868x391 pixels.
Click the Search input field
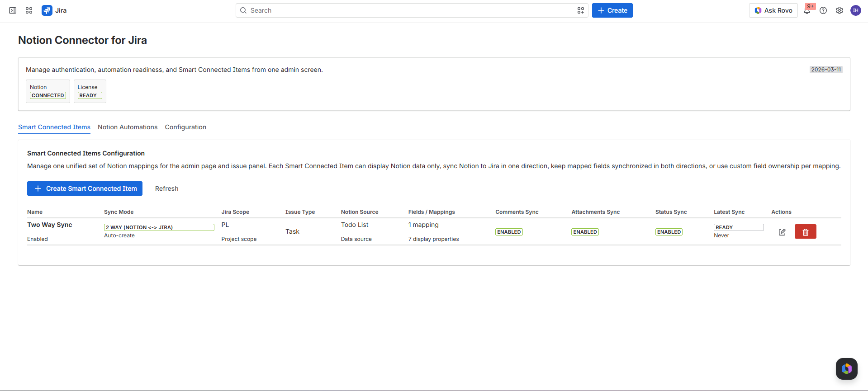[412, 10]
